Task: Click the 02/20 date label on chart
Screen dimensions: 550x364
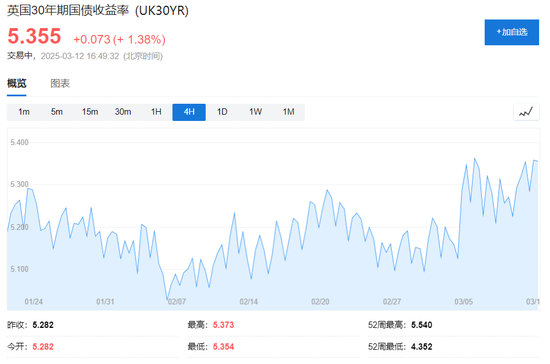Action: 320,302
